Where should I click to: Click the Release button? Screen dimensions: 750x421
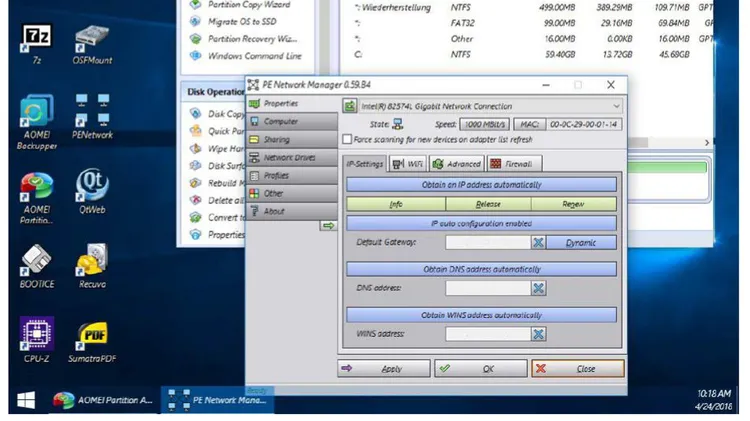pyautogui.click(x=488, y=204)
